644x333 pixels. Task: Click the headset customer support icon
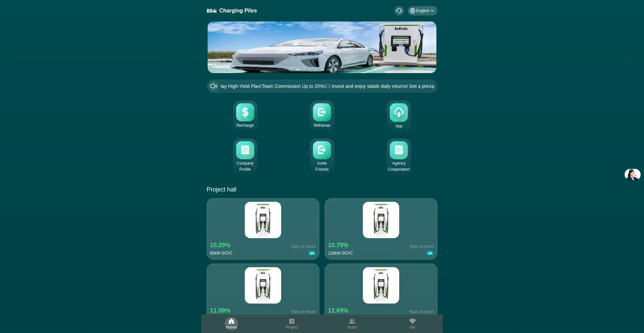click(399, 11)
